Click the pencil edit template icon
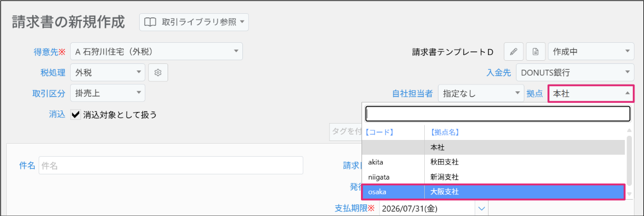 point(513,52)
